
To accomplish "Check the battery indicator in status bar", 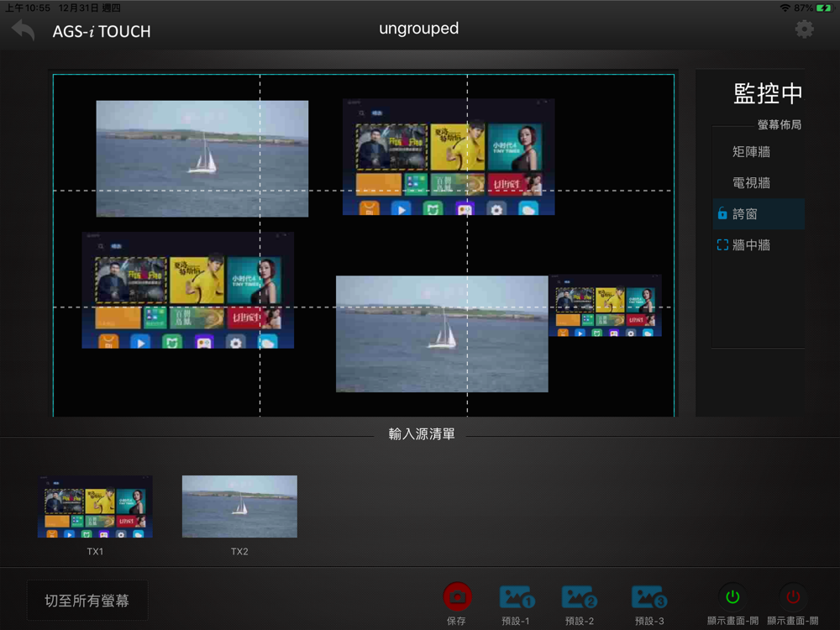I will tap(824, 8).
